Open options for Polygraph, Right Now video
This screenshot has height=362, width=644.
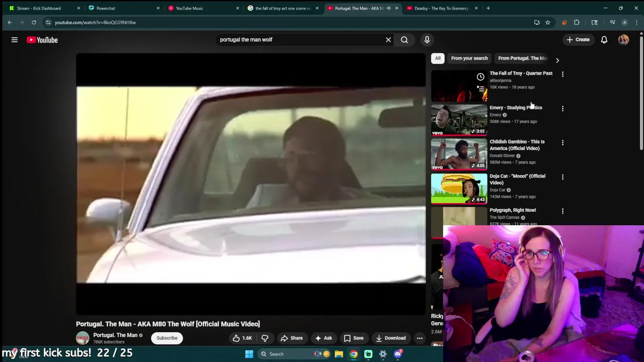click(562, 211)
